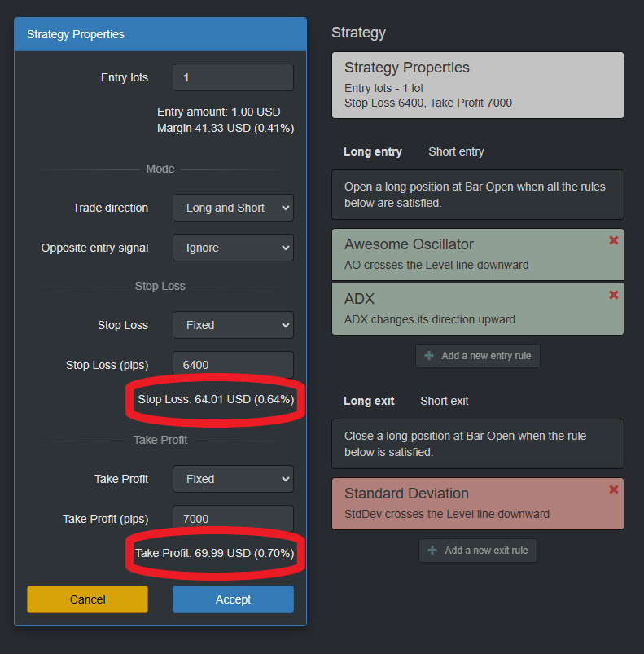
Task: Click the plus icon for new exit rule
Action: [432, 551]
